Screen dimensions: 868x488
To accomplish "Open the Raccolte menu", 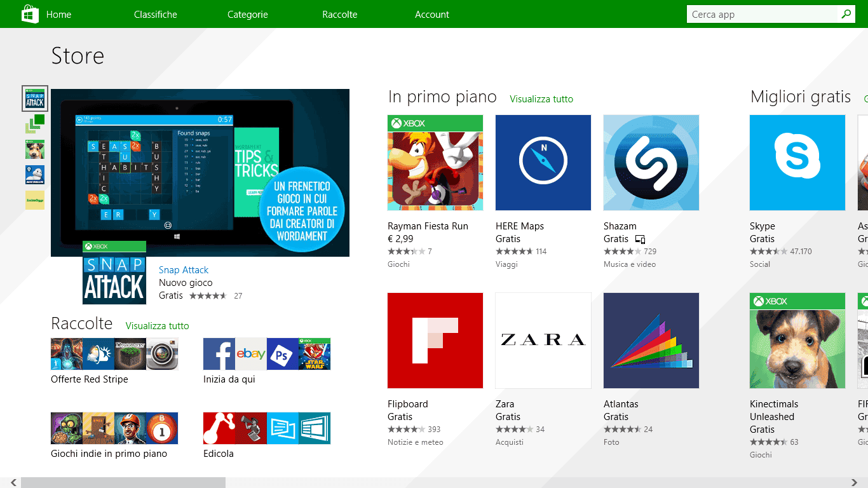I will (340, 15).
